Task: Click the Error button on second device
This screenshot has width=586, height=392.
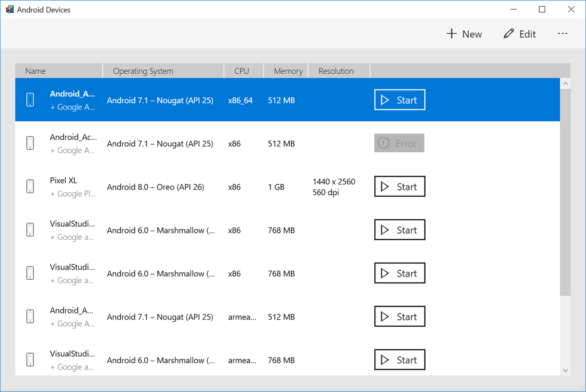Action: click(x=399, y=143)
